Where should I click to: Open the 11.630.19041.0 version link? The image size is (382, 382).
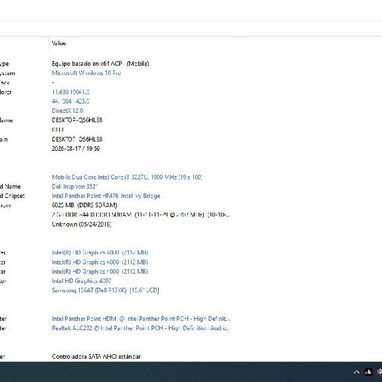(x=71, y=92)
